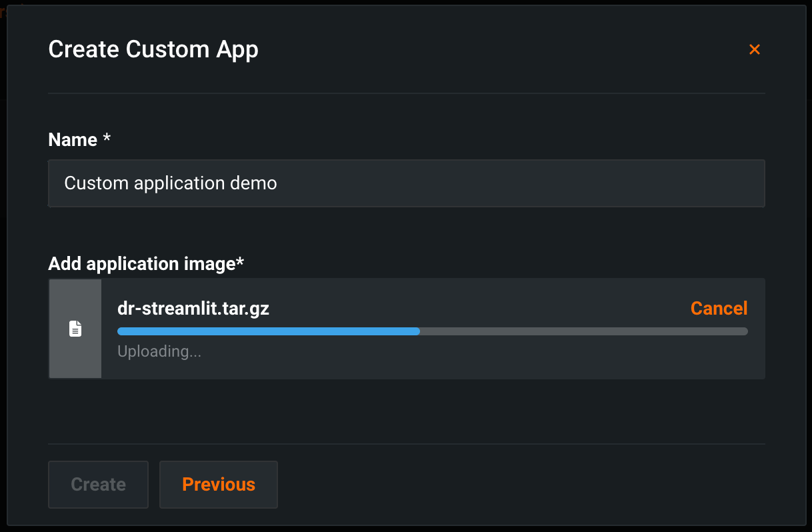Click the far right end of the progress bar
The width and height of the screenshot is (812, 532).
click(744, 331)
